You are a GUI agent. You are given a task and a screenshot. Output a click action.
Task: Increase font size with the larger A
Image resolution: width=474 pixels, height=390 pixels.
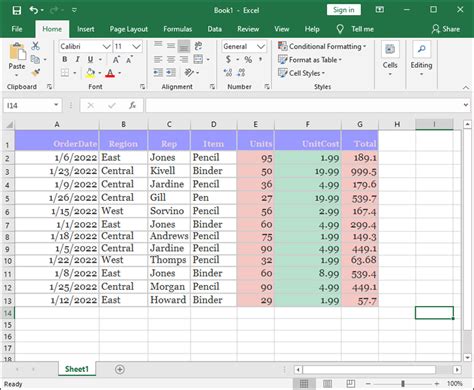(x=116, y=60)
